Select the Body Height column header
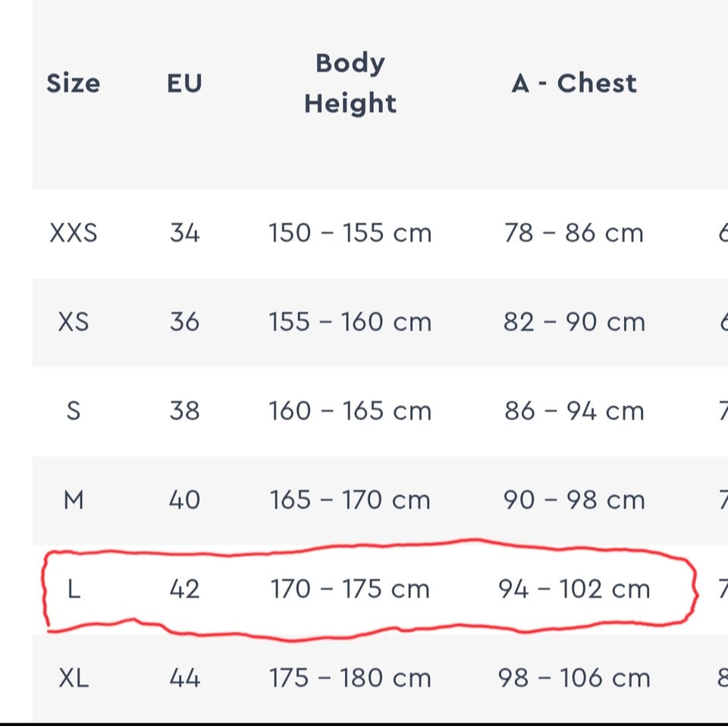728x726 pixels. 350,83
